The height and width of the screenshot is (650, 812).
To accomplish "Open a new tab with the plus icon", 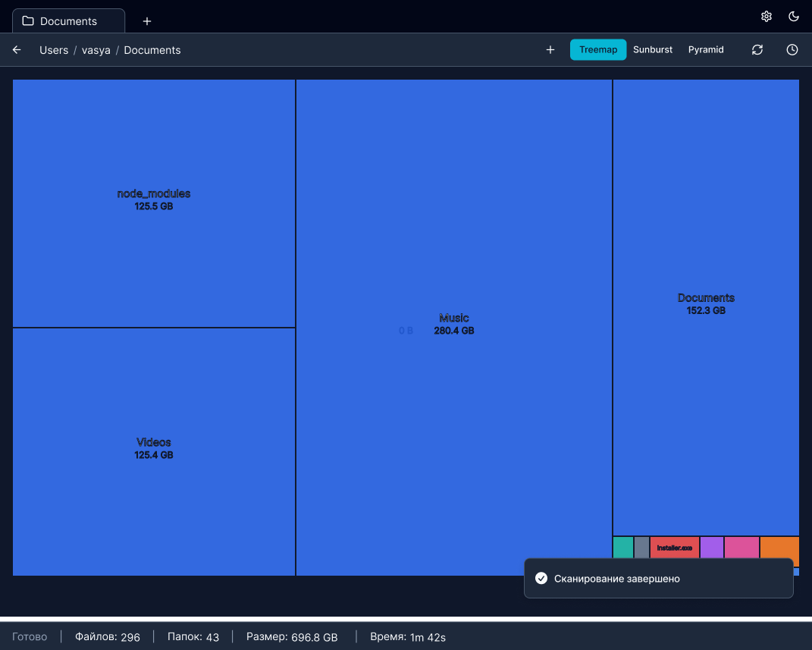I will (147, 20).
